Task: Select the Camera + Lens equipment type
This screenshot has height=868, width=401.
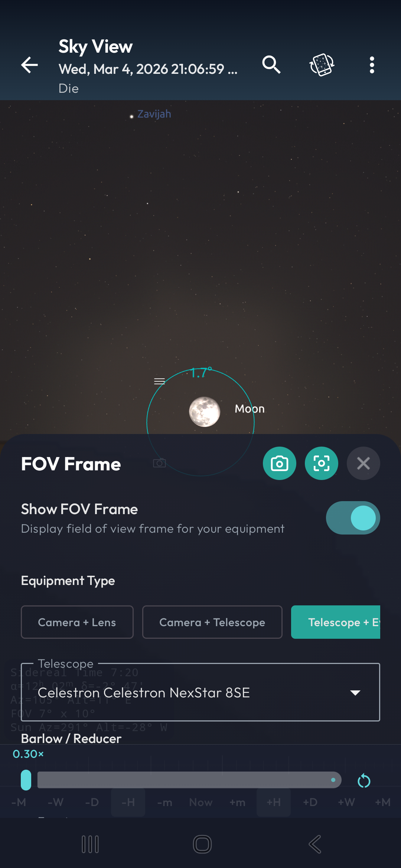Action: tap(77, 622)
